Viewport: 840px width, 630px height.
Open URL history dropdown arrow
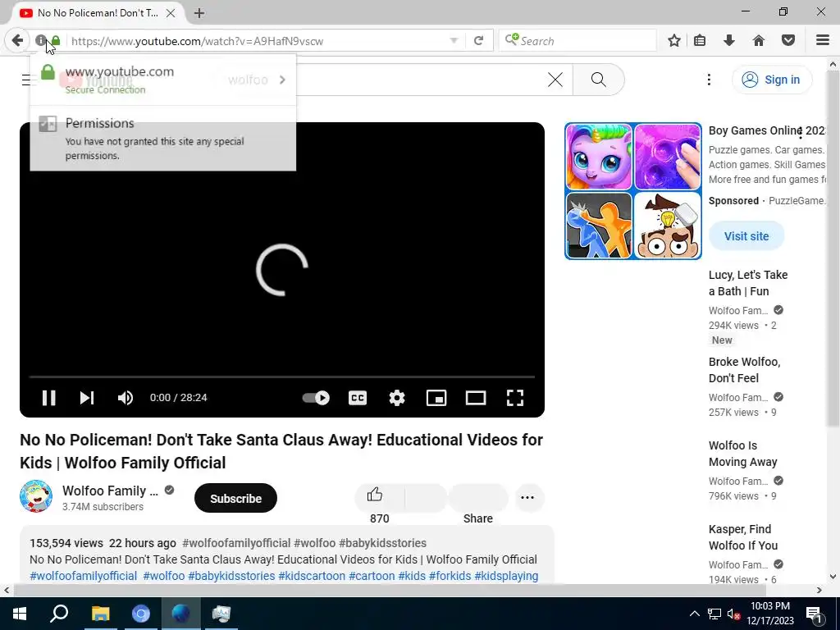point(454,41)
